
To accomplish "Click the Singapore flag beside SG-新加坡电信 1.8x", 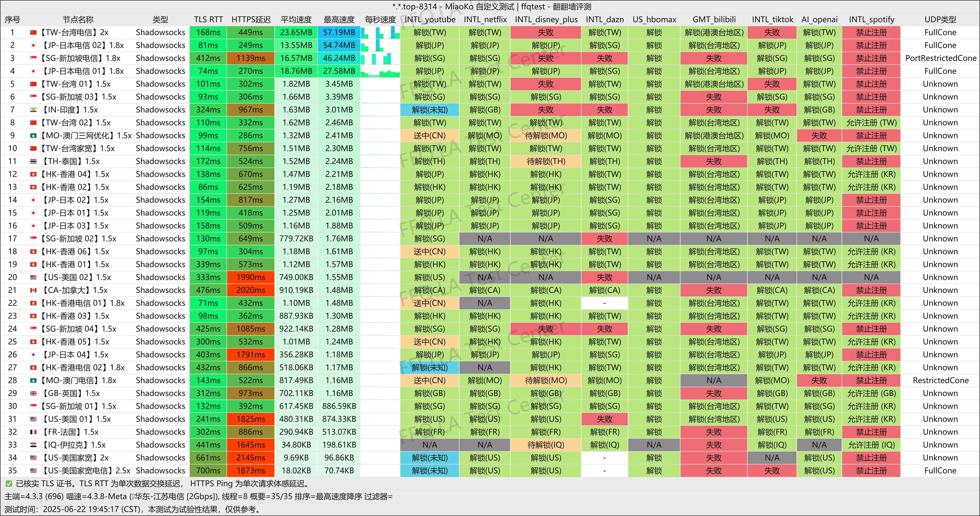I will click(33, 59).
